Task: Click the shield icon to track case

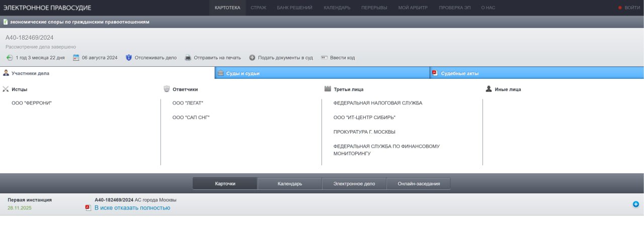Action: [x=129, y=58]
